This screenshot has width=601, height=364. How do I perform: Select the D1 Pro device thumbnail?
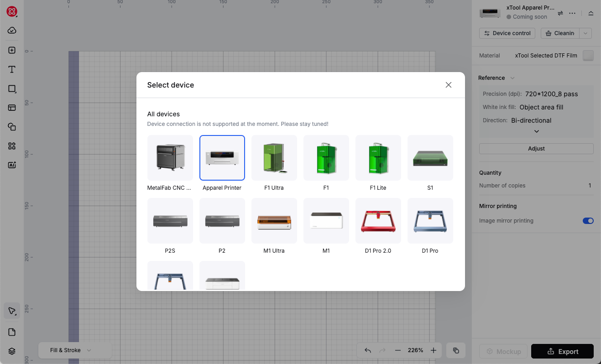[x=430, y=221]
